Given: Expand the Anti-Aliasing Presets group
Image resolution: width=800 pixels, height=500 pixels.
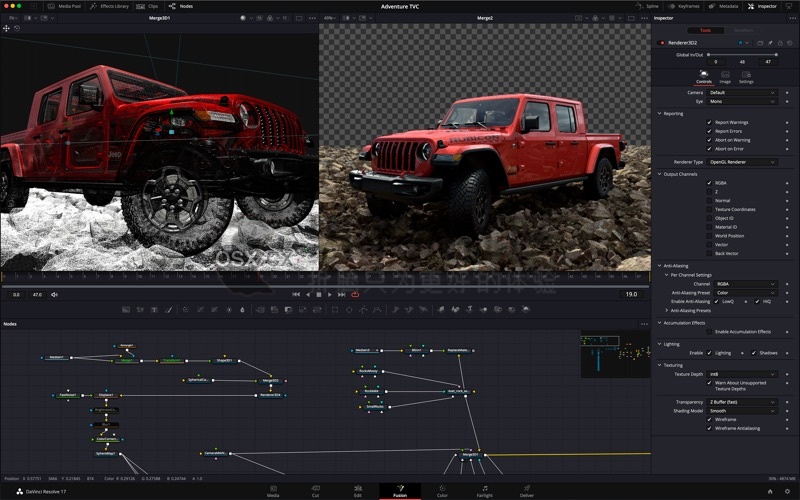Looking at the screenshot, I should tap(666, 310).
